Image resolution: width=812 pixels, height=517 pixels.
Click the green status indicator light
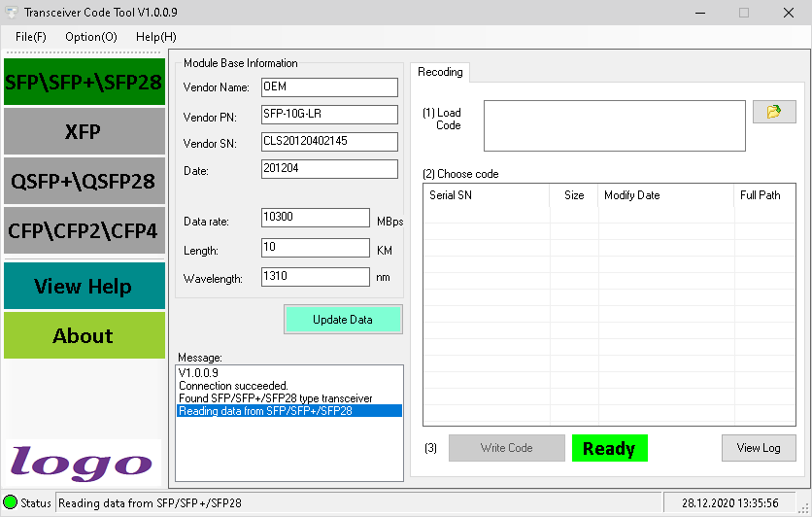coord(11,502)
